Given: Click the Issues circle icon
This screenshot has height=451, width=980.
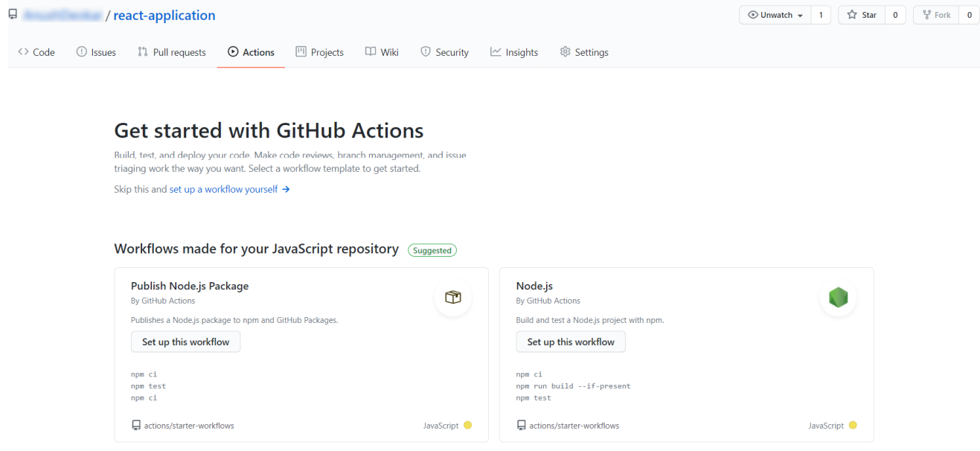Looking at the screenshot, I should click(81, 52).
